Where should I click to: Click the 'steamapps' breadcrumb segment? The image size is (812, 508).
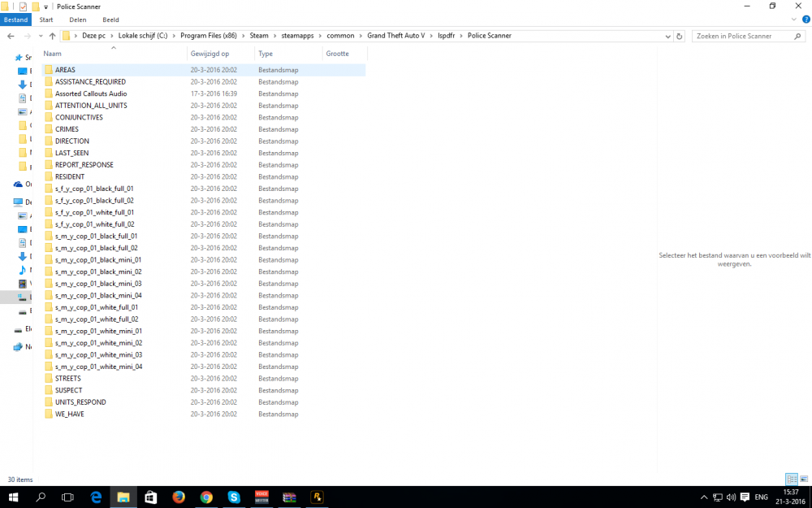(x=298, y=36)
